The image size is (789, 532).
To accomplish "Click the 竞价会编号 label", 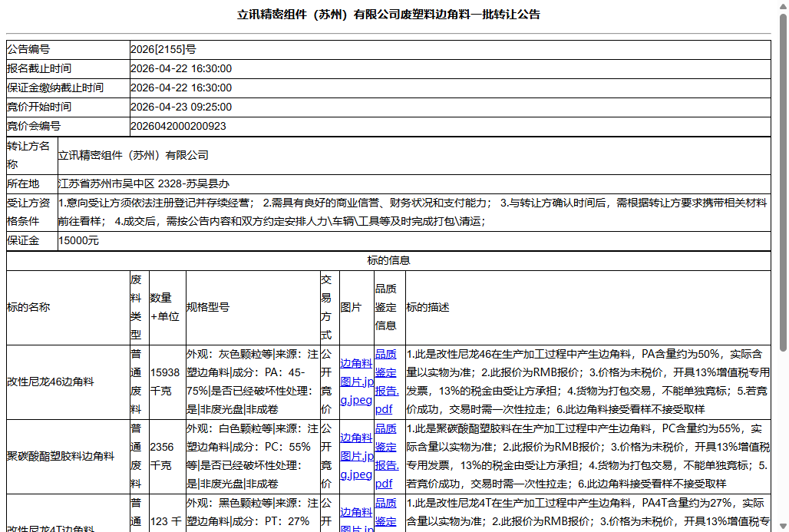I will [x=33, y=126].
